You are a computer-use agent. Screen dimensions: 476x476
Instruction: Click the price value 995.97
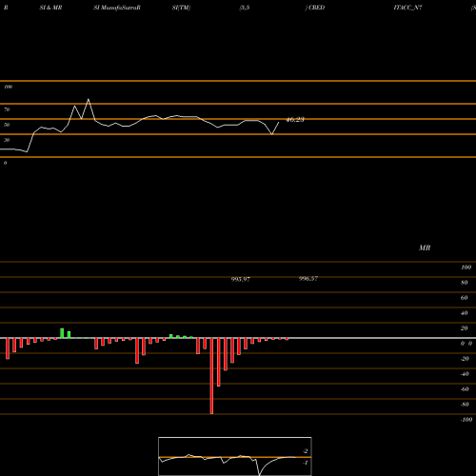tap(241, 279)
